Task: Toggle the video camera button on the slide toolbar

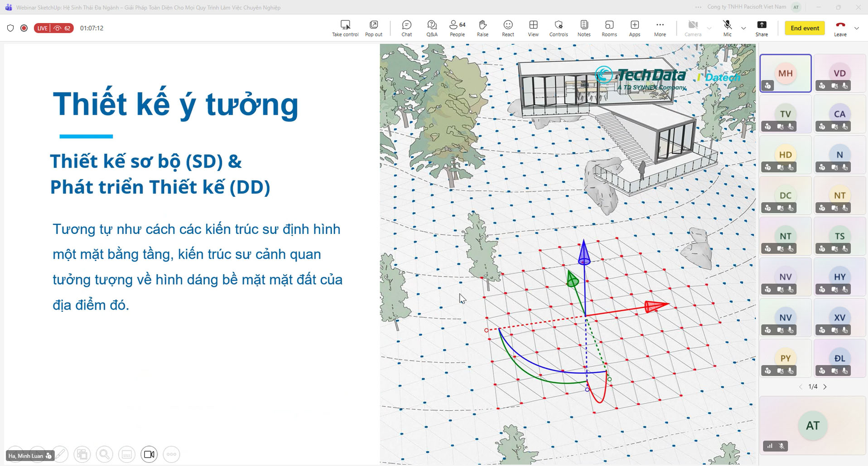Action: pyautogui.click(x=149, y=454)
